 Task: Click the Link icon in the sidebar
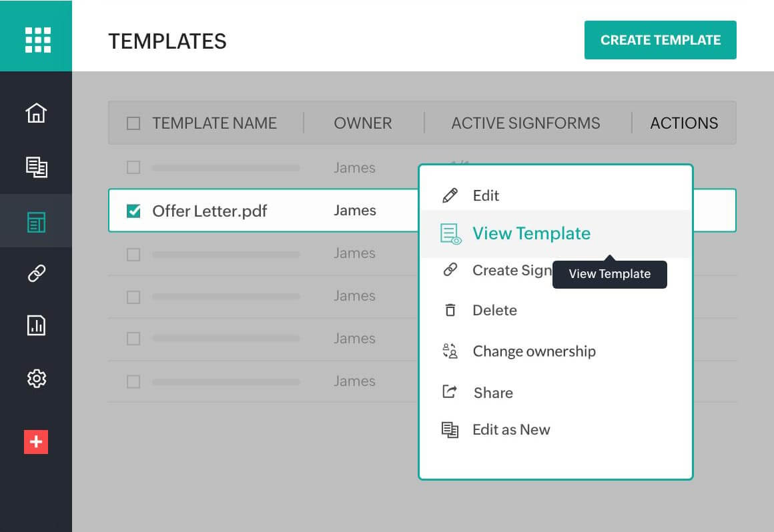pyautogui.click(x=36, y=273)
